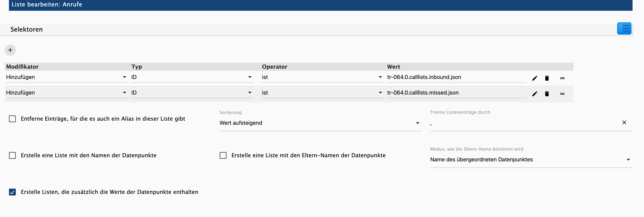Clear the list separator field with the X icon
Screen dimensions: 644x217
pyautogui.click(x=624, y=122)
